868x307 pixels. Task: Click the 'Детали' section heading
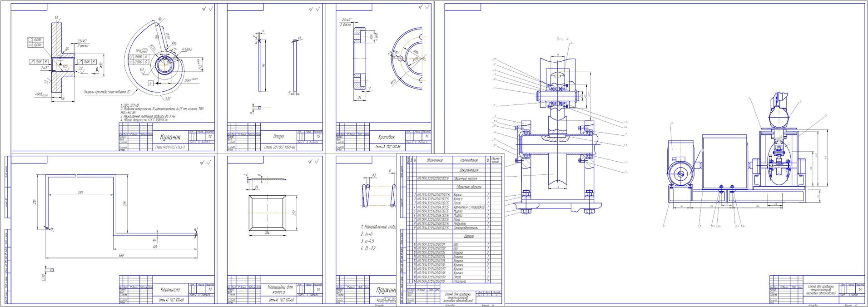click(x=469, y=236)
